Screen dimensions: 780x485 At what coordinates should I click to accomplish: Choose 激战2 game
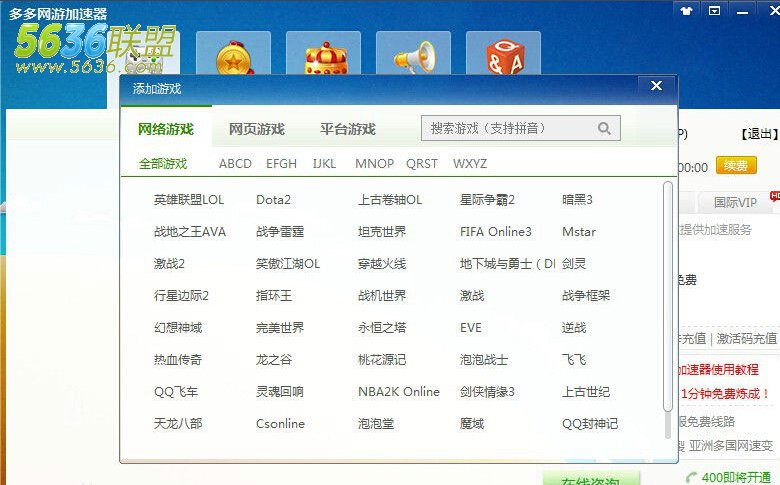(169, 264)
